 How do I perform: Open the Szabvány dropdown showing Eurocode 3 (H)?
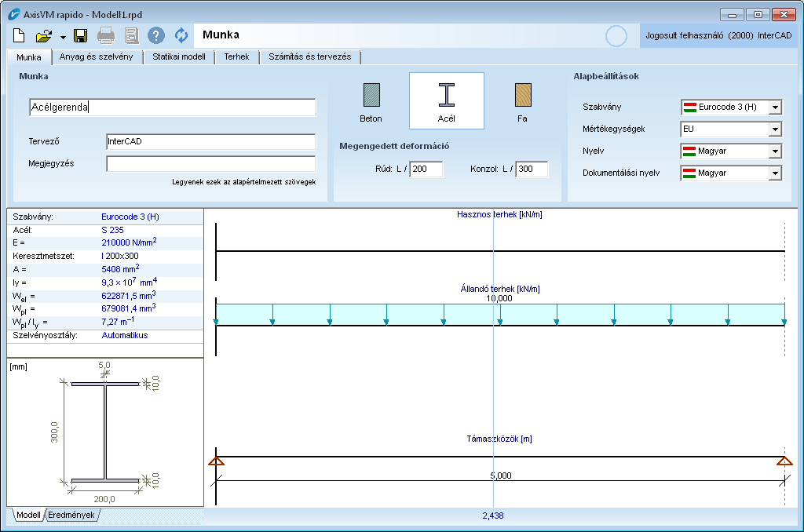pos(731,107)
